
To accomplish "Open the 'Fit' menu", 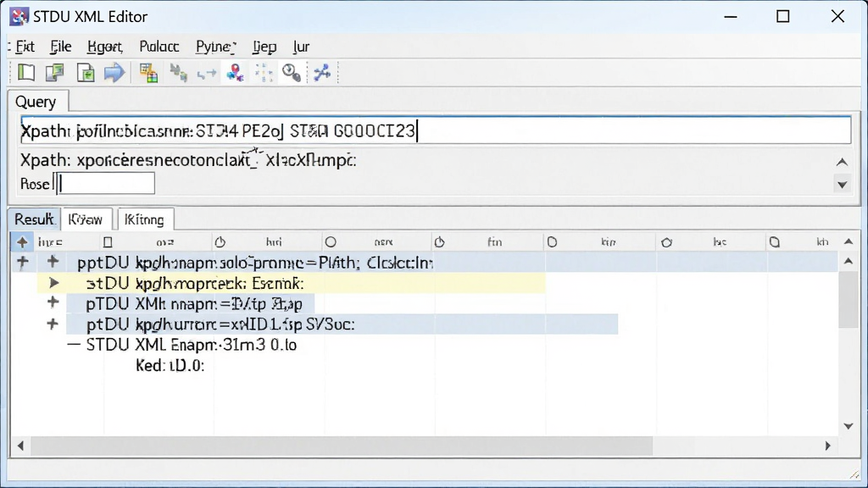I will point(25,47).
